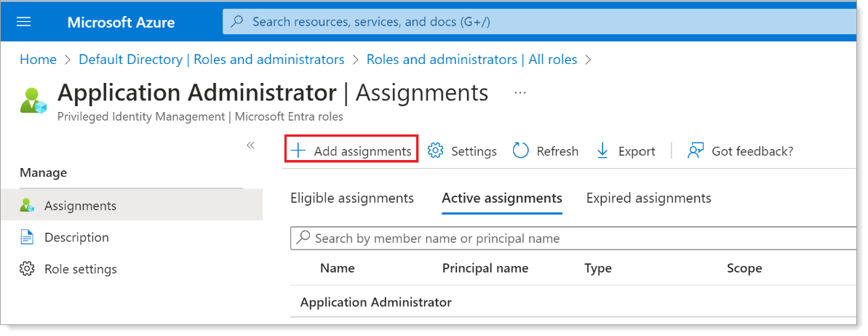Click the plus icon on Add assignments
Image resolution: width=868 pixels, height=336 pixels.
[298, 151]
